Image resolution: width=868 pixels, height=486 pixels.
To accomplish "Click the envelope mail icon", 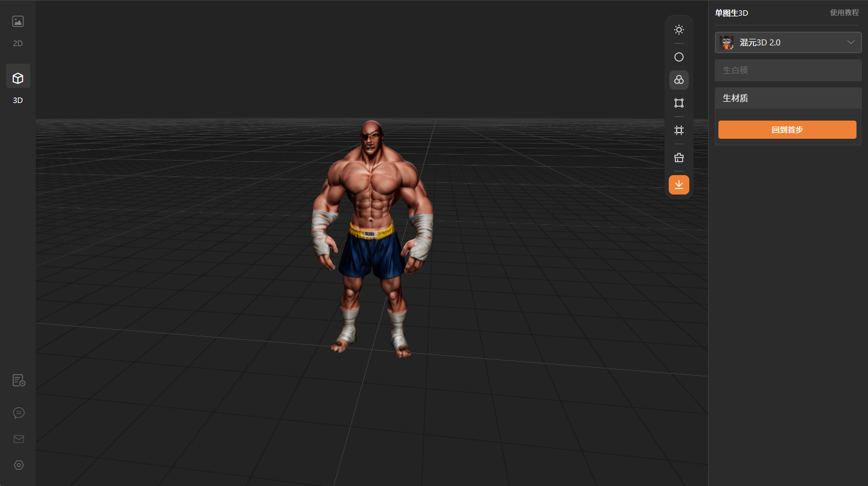I will (x=19, y=439).
